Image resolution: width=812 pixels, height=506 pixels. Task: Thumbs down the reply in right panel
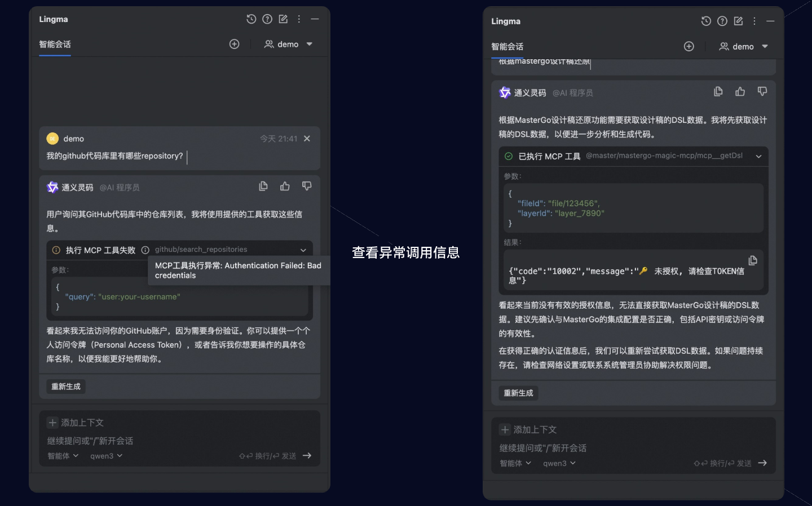pyautogui.click(x=762, y=91)
